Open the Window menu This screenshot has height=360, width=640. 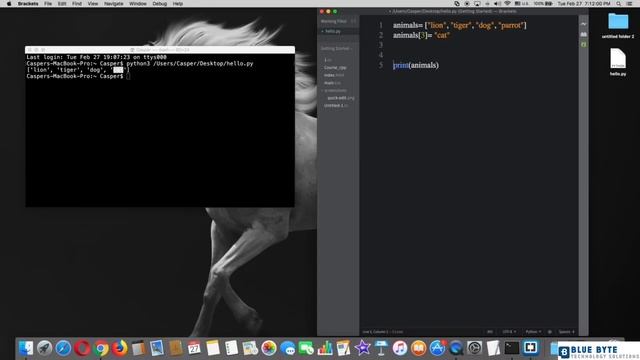tap(138, 4)
